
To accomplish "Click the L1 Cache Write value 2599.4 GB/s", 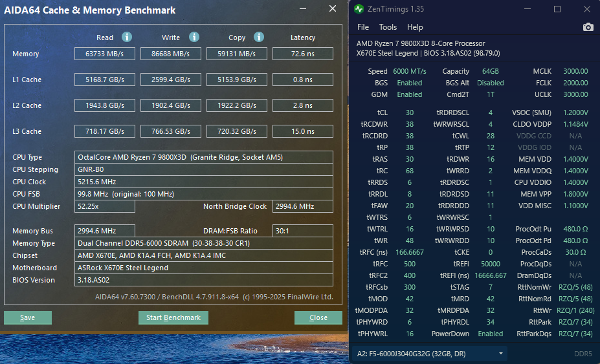I will [x=171, y=80].
